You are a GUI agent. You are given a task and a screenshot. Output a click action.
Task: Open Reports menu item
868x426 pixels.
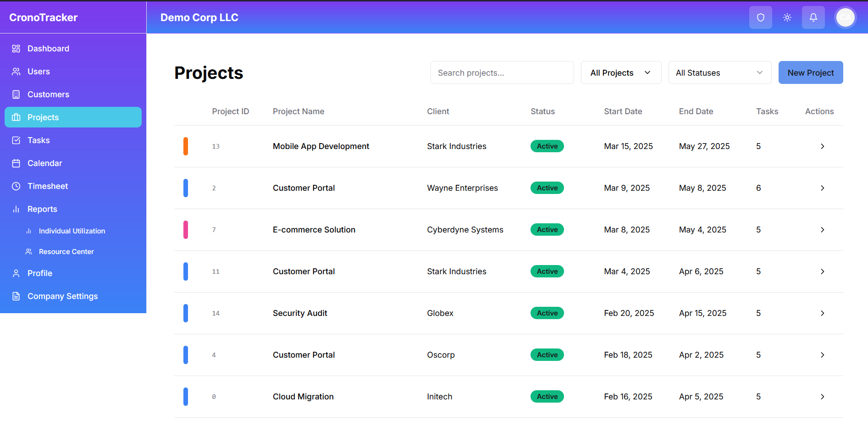point(73,209)
